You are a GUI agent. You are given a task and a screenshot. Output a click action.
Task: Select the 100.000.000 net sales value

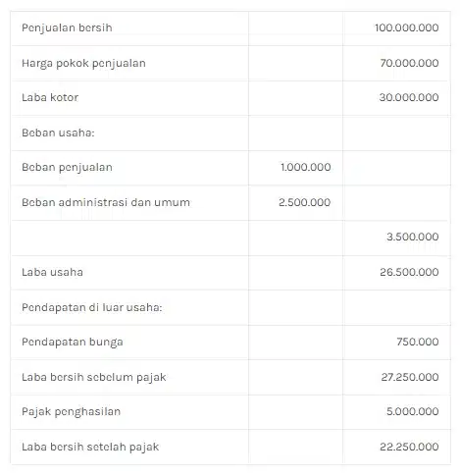(x=406, y=27)
